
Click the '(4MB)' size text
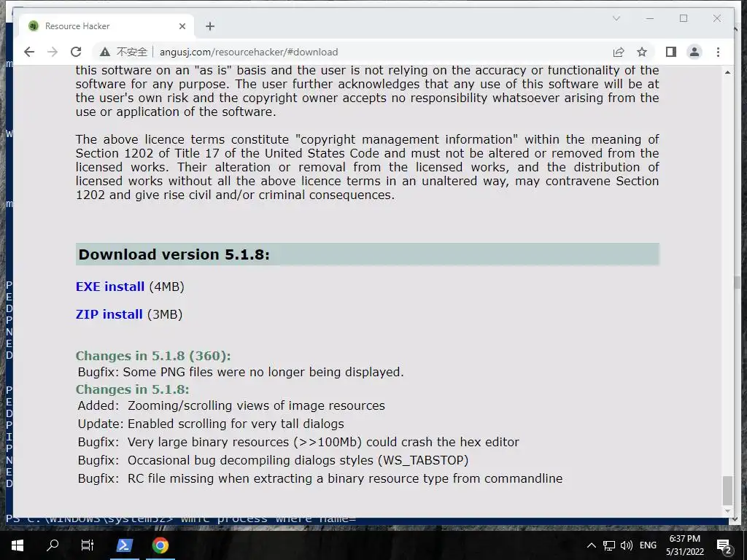coord(167,287)
